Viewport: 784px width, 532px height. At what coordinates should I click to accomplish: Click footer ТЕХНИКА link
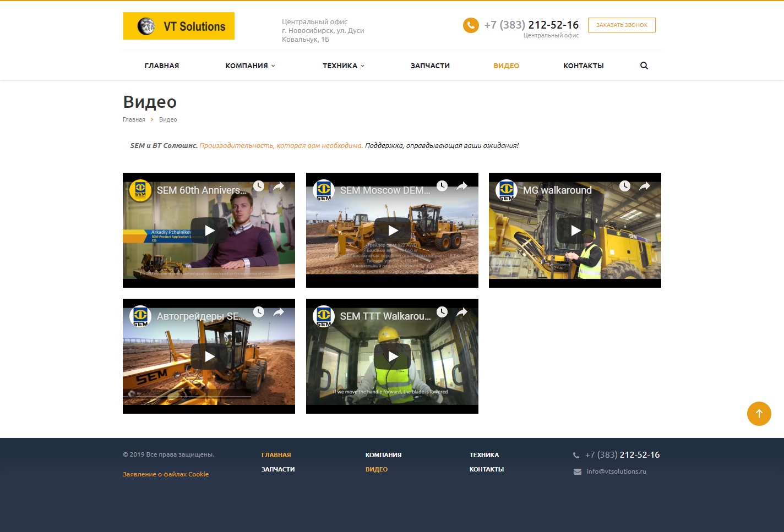click(x=484, y=455)
